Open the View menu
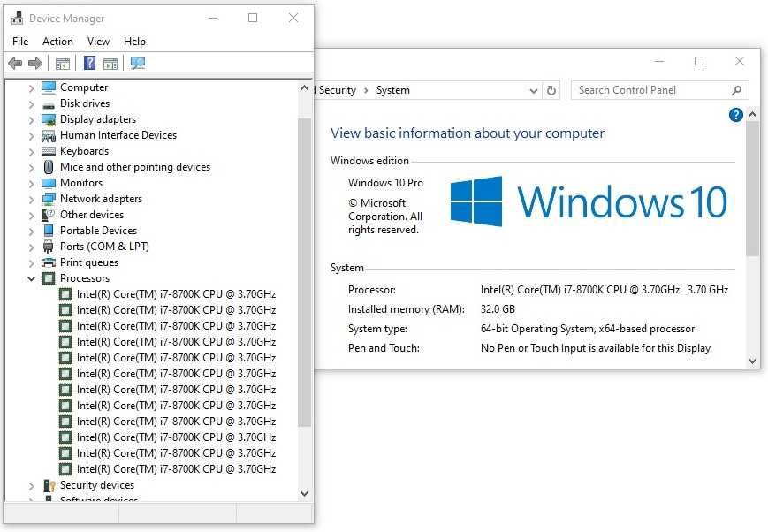 click(98, 42)
